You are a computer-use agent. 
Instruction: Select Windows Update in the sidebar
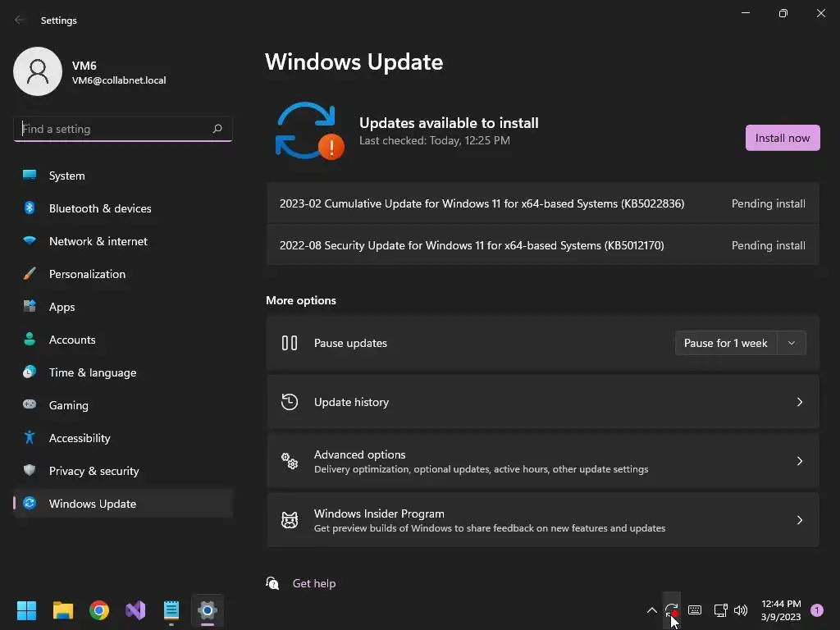[123, 504]
